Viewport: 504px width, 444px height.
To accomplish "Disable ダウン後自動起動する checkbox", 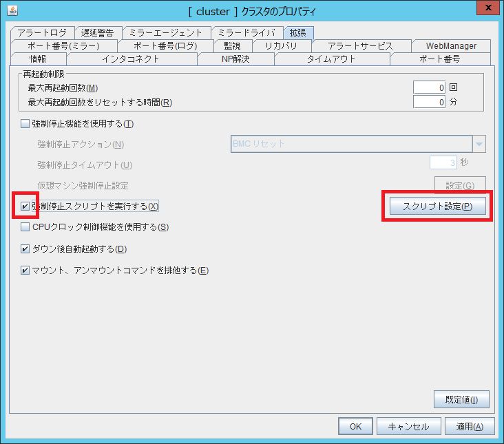I will click(x=25, y=249).
